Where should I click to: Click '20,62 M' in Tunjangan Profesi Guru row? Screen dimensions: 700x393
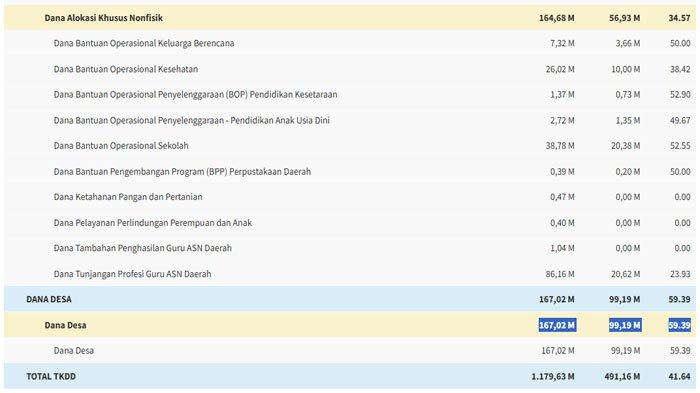pyautogui.click(x=625, y=274)
